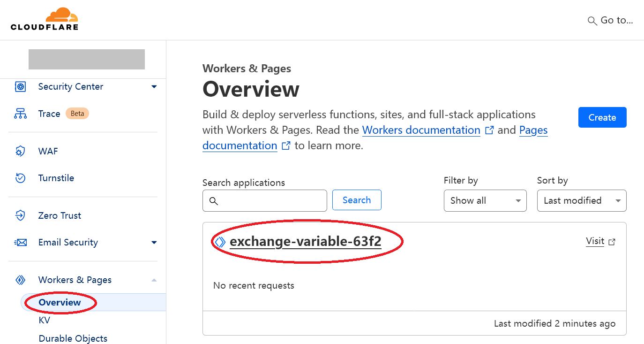Click the external link icon next to Visit
The width and height of the screenshot is (644, 344).
(612, 242)
